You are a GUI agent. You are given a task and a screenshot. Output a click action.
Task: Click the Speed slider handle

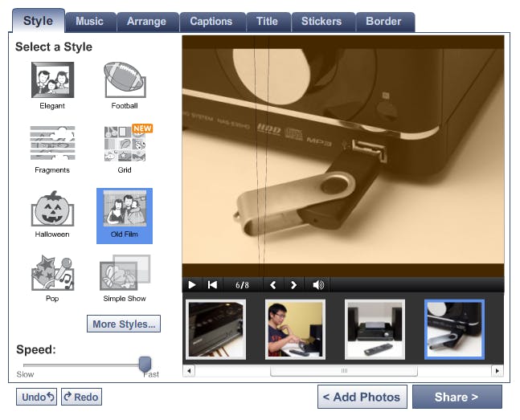[x=145, y=364]
